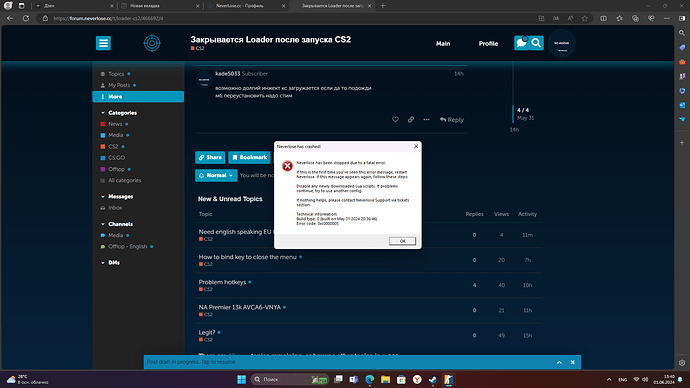This screenshot has height=388, width=690.
Task: Bookmark this topic
Action: point(249,157)
